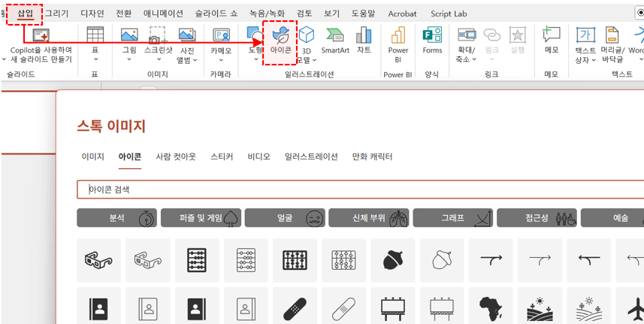This screenshot has width=644, height=324.
Task: Open the Acrobat ribbon tab
Action: [403, 14]
